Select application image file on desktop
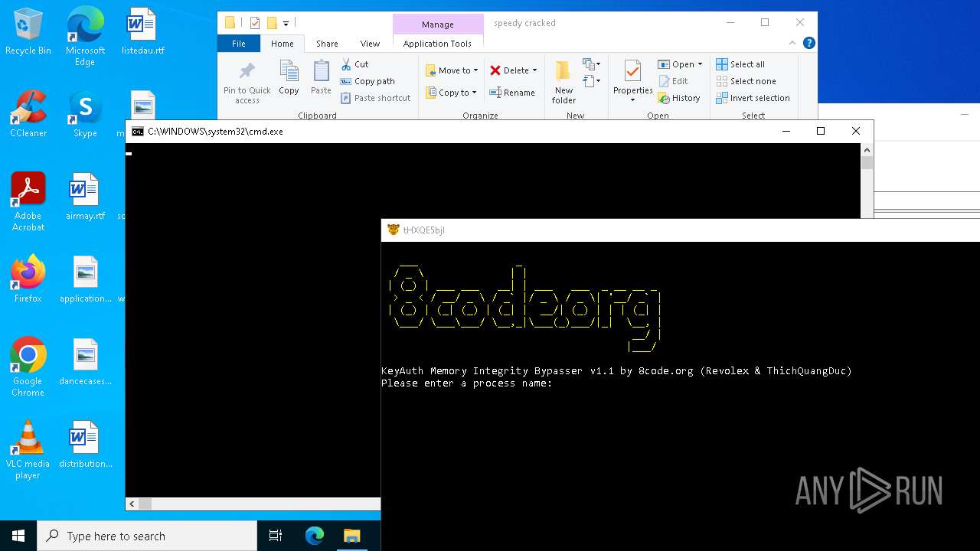 (x=85, y=280)
